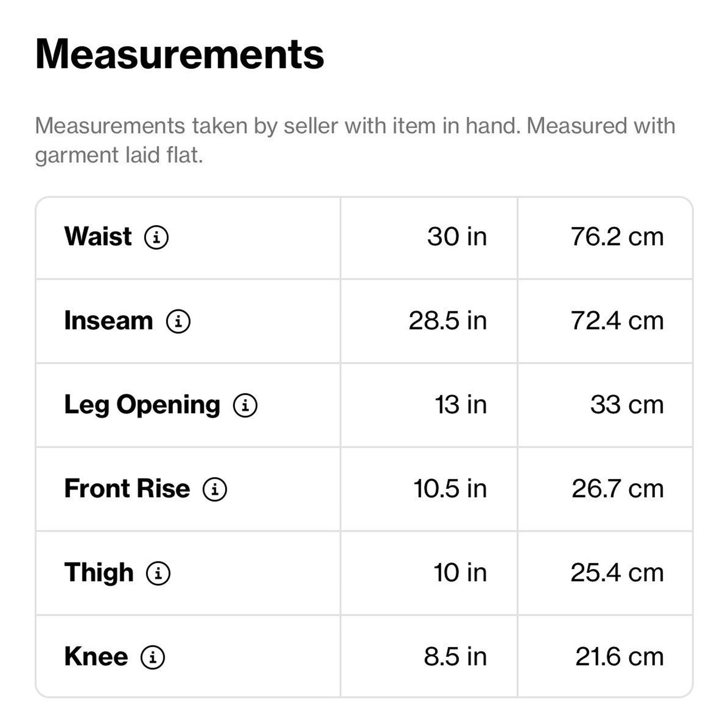Open the Inseam info tooltip icon
The width and height of the screenshot is (728, 728).
(x=178, y=321)
